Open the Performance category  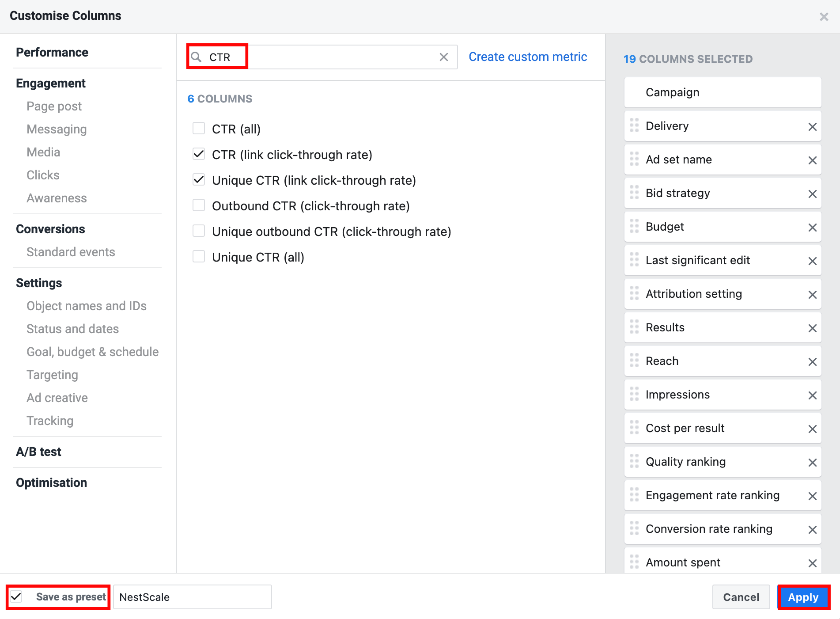(52, 52)
